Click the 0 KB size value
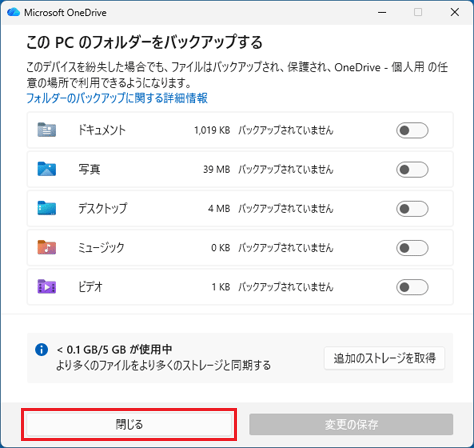This screenshot has width=474, height=448. coord(221,248)
